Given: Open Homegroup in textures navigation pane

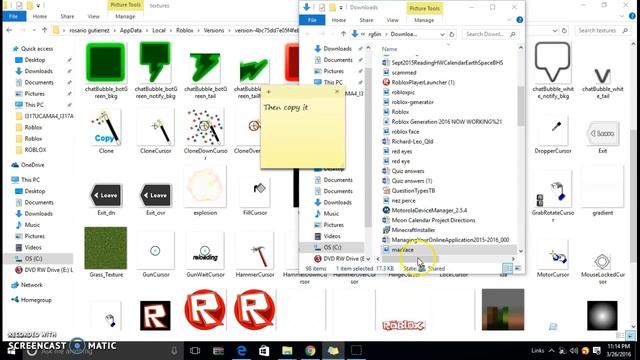Looking at the screenshot, I should (x=36, y=300).
